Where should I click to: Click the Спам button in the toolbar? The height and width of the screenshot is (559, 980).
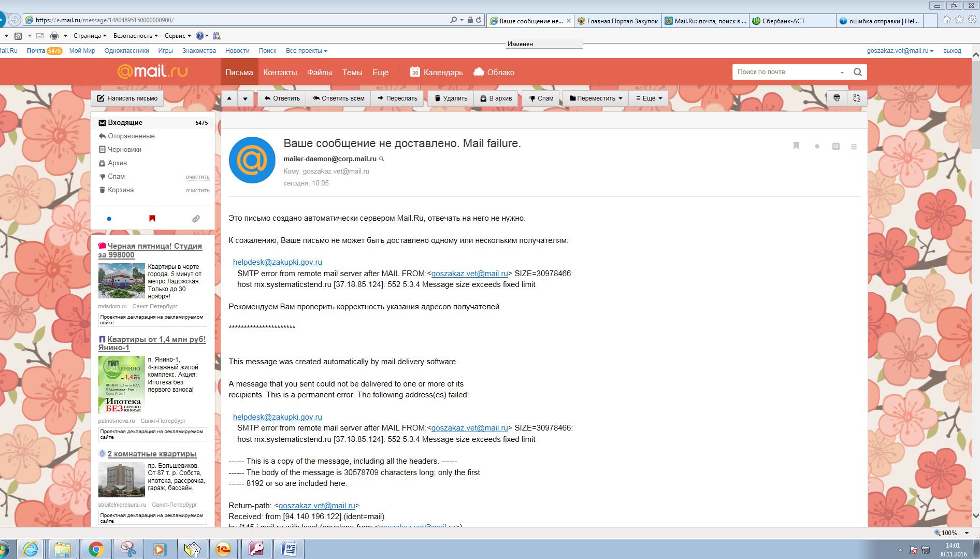(541, 98)
